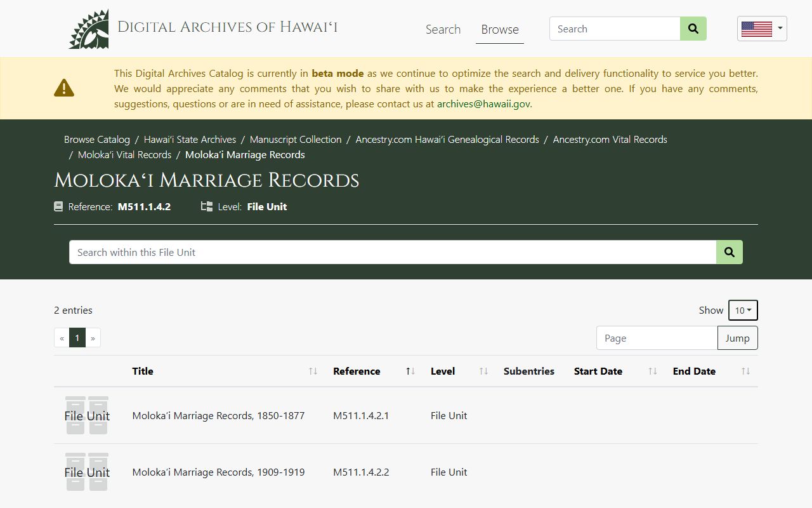Screen dimensions: 812x508
Task: Click the Jump button
Action: pyautogui.click(x=738, y=338)
